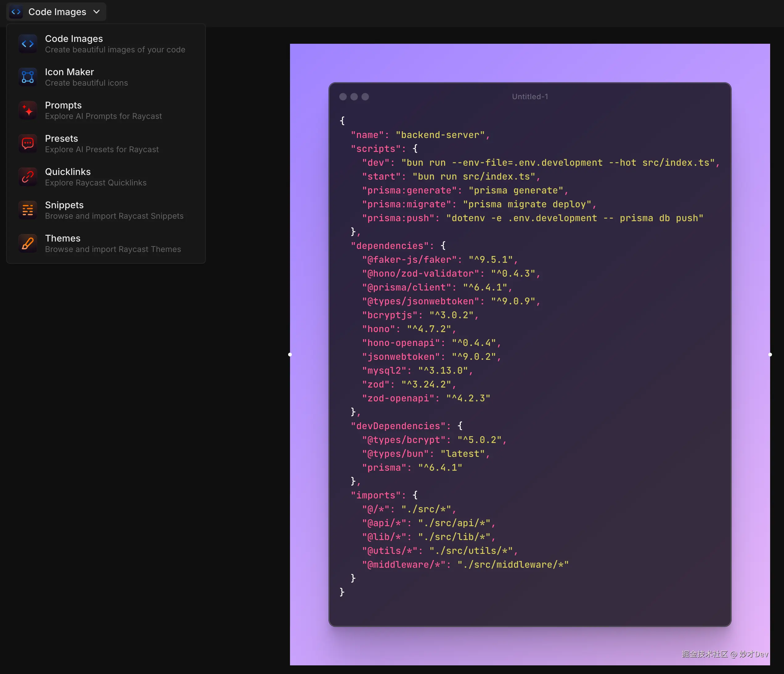Click the Quicklinks chain link icon
The height and width of the screenshot is (674, 784).
pyautogui.click(x=28, y=177)
